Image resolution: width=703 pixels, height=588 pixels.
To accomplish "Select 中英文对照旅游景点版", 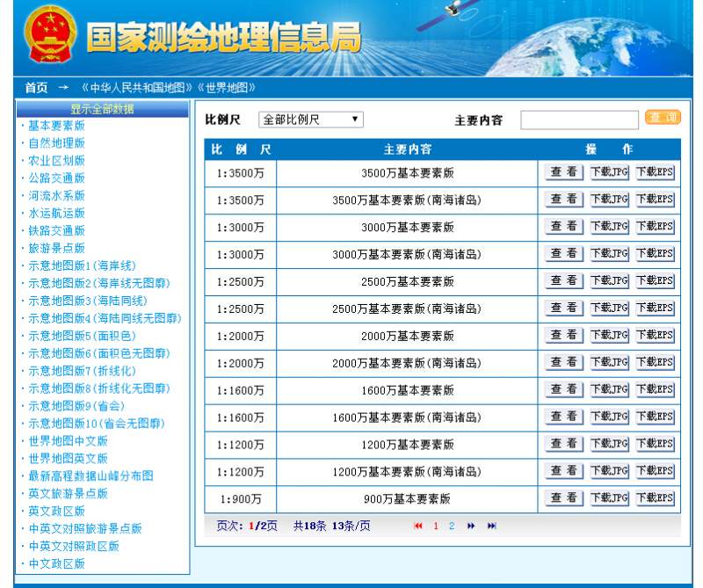I will 85,528.
